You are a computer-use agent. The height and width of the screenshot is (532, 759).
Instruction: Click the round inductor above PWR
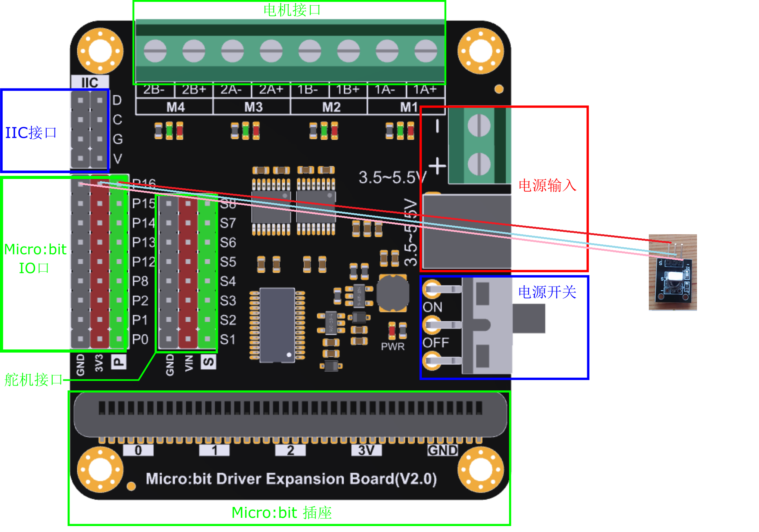tap(393, 294)
